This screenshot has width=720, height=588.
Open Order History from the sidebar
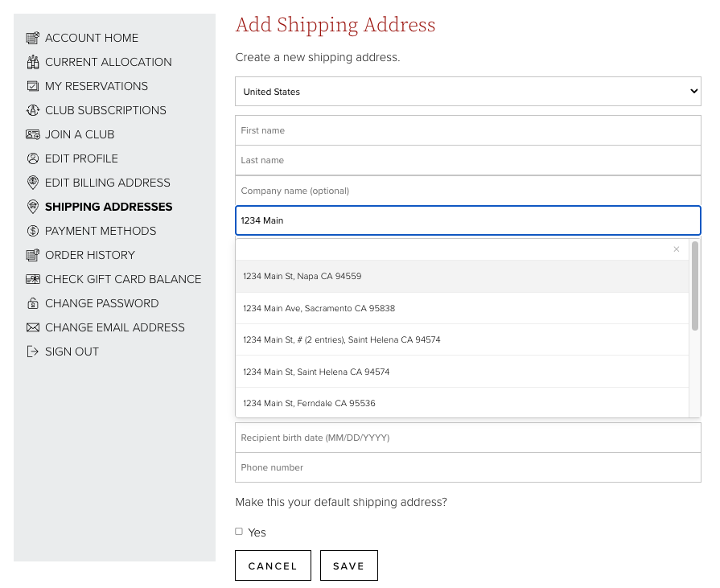[x=89, y=255]
